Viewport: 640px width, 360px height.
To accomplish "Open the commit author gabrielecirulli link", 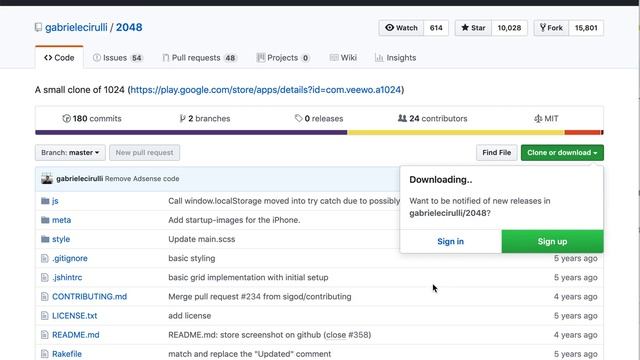I will pos(80,179).
